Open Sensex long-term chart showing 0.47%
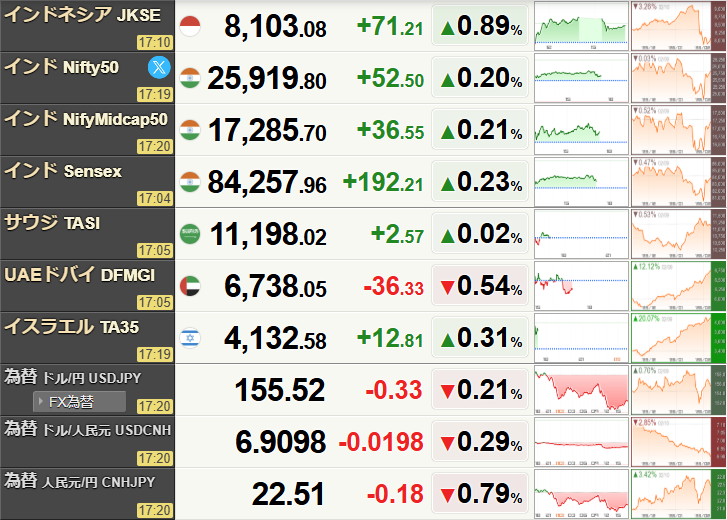This screenshot has height=520, width=727. (678, 182)
